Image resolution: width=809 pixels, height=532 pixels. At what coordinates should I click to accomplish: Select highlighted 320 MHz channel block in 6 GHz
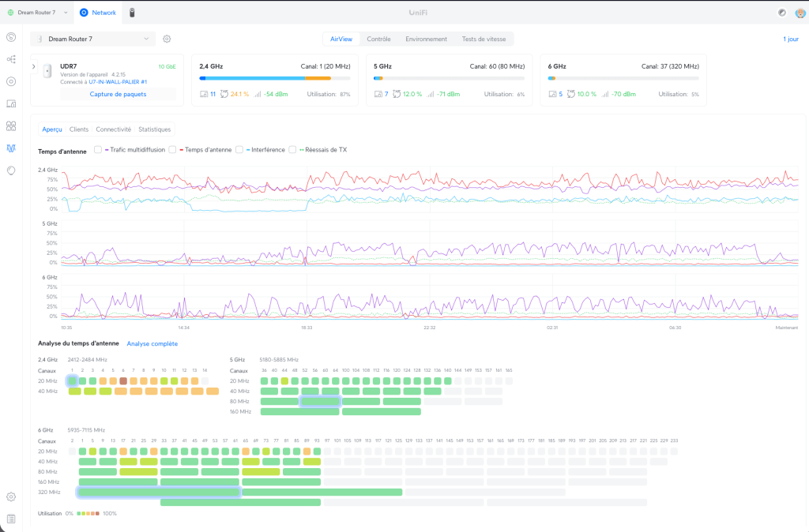158,492
